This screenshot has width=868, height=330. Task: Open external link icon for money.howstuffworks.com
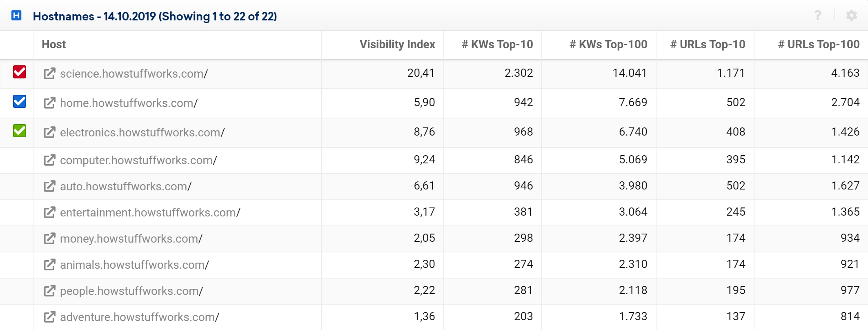tap(49, 239)
